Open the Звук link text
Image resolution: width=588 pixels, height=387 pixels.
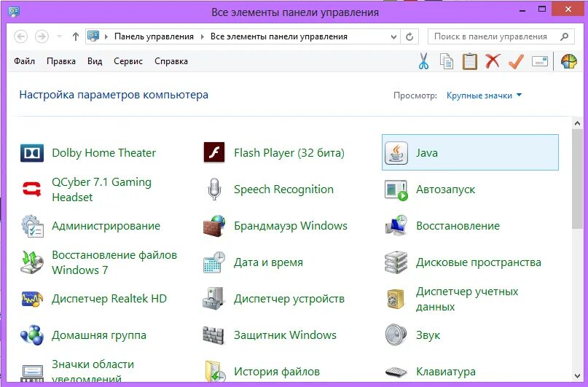coord(428,335)
